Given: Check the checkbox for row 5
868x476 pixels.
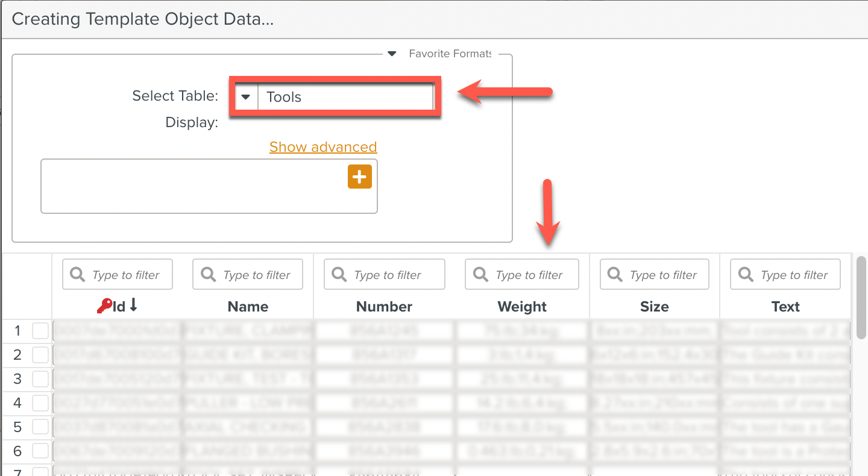Looking at the screenshot, I should point(40,427).
